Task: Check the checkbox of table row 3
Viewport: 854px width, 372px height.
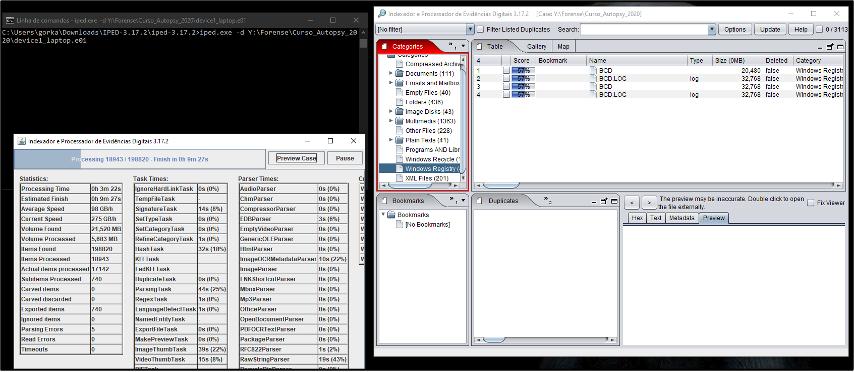Action: (506, 86)
